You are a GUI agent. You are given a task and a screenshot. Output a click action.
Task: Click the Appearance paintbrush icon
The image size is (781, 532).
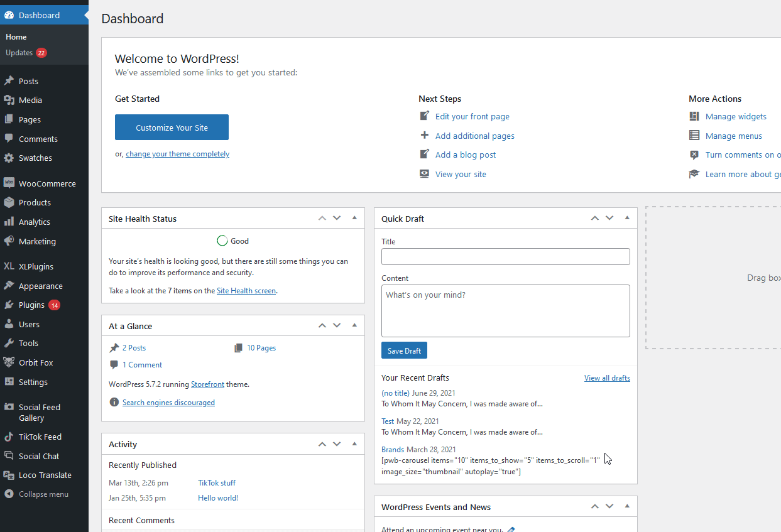pos(9,286)
